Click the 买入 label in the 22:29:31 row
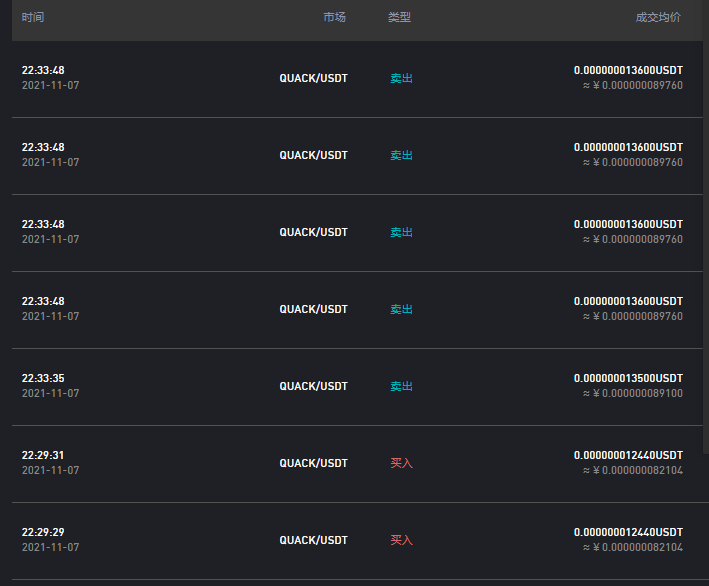 pos(402,463)
